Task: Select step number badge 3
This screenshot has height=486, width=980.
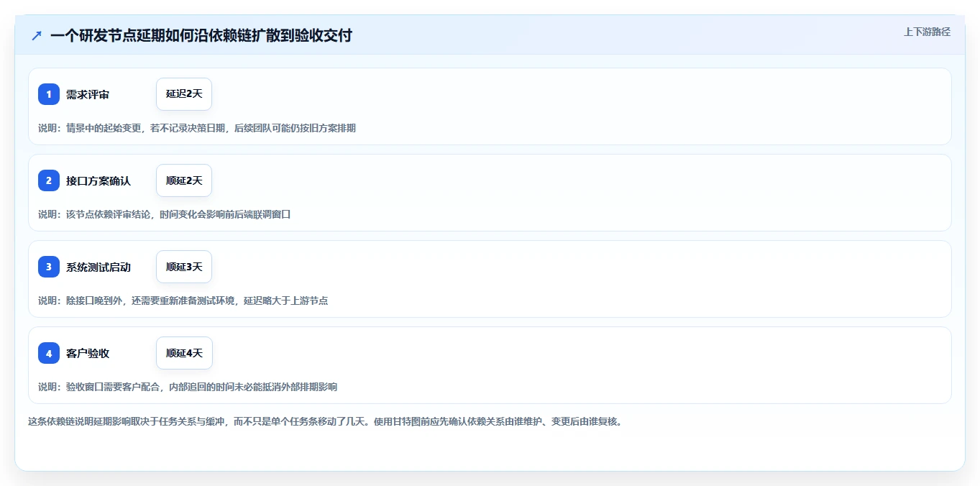Action: 49,267
